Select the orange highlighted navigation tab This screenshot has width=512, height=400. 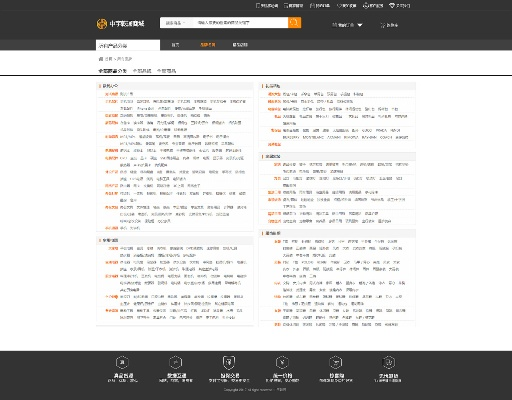[x=208, y=45]
